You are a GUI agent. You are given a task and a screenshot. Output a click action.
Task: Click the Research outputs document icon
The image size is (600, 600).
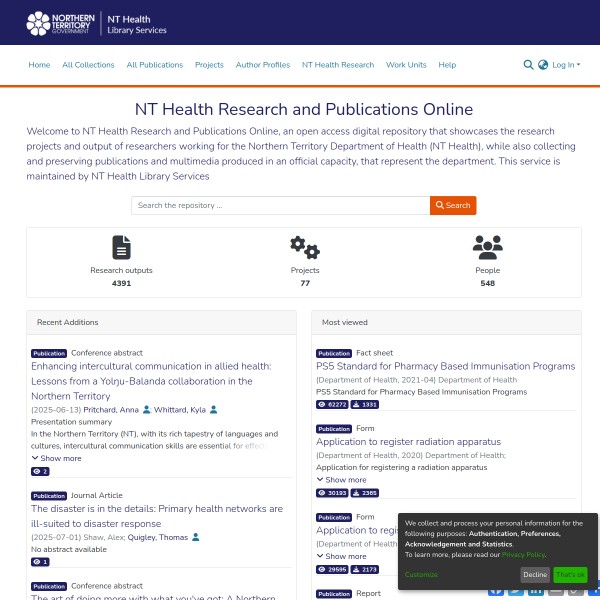click(x=121, y=247)
